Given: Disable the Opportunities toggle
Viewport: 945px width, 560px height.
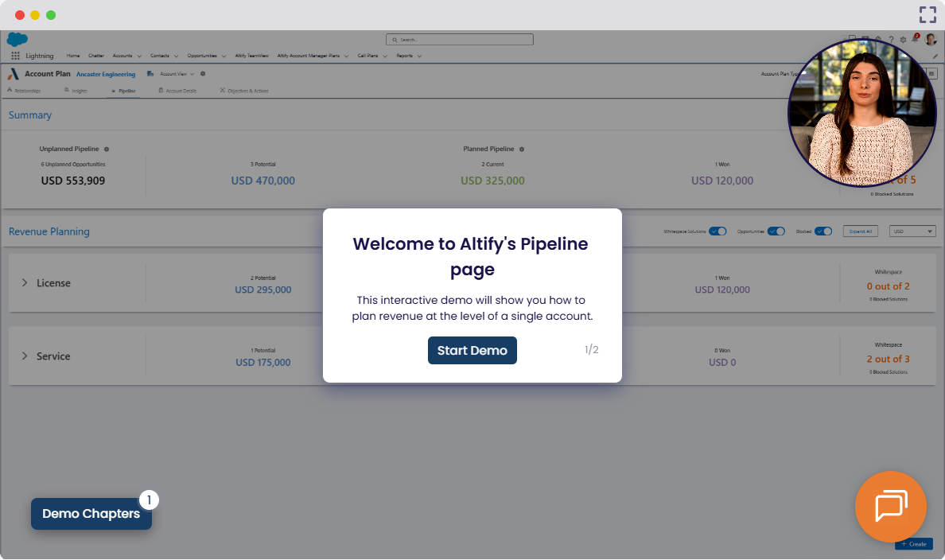Looking at the screenshot, I should click(x=776, y=231).
